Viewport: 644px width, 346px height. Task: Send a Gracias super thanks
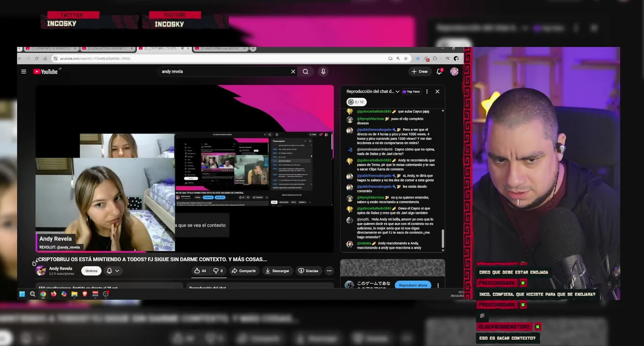308,271
